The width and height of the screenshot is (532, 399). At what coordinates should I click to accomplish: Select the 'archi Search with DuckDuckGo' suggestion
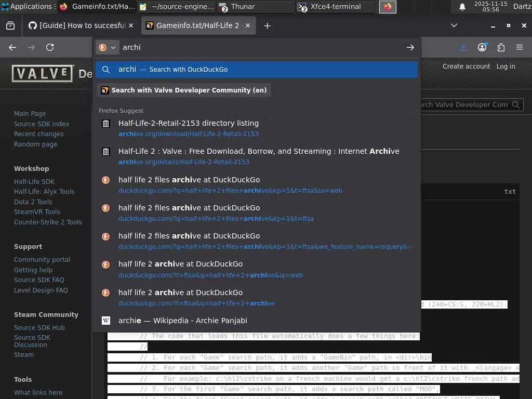tap(257, 69)
